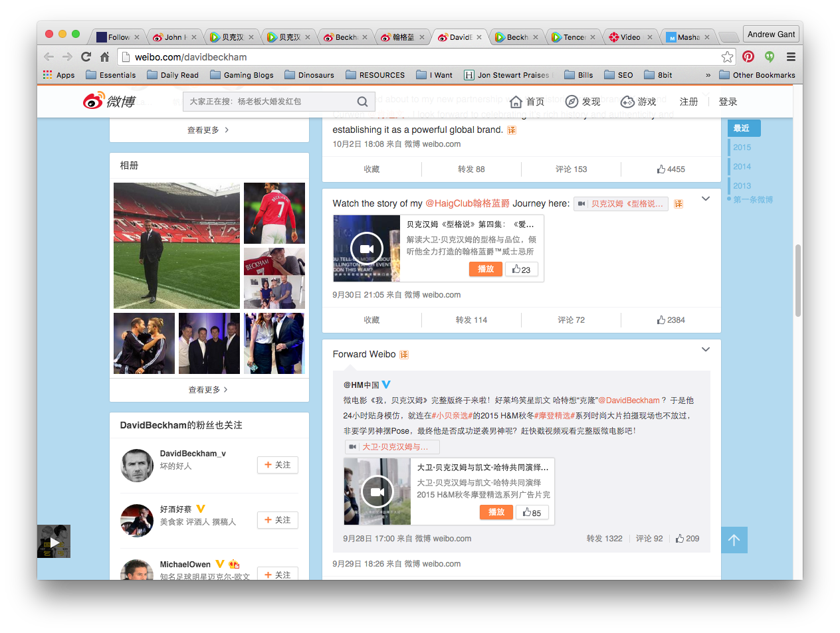This screenshot has height=633, width=840.
Task: Click 最近 recent timeline button
Action: pos(744,128)
